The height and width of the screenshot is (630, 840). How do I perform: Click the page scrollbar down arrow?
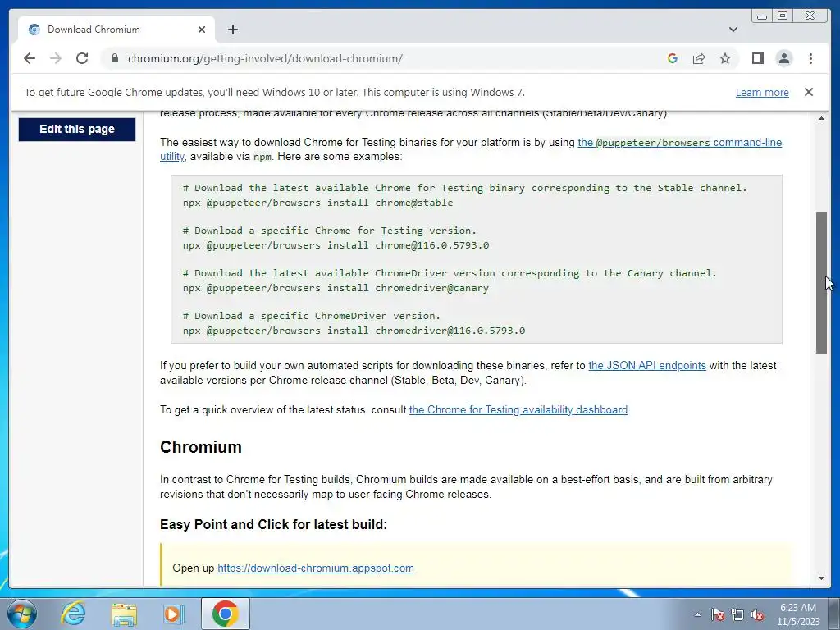[821, 578]
